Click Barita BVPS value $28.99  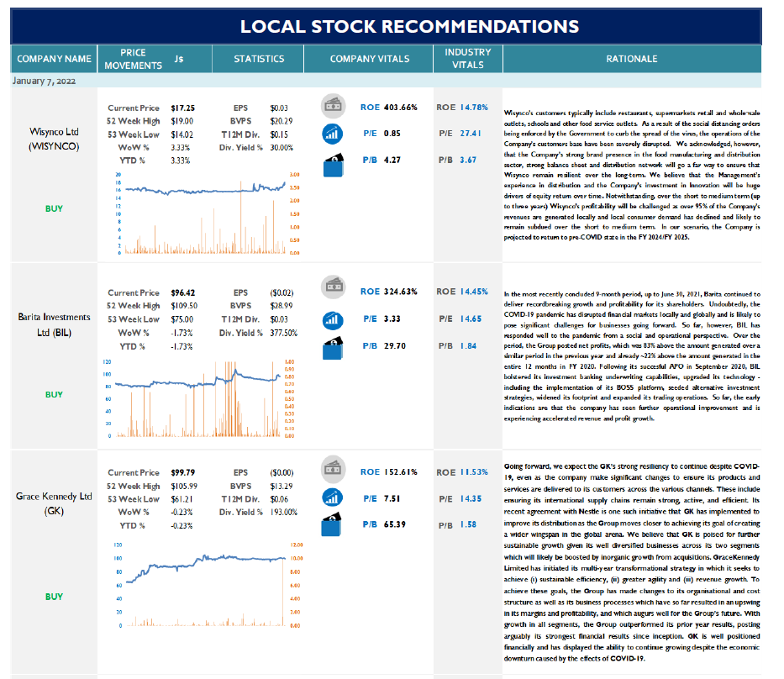[x=281, y=306]
